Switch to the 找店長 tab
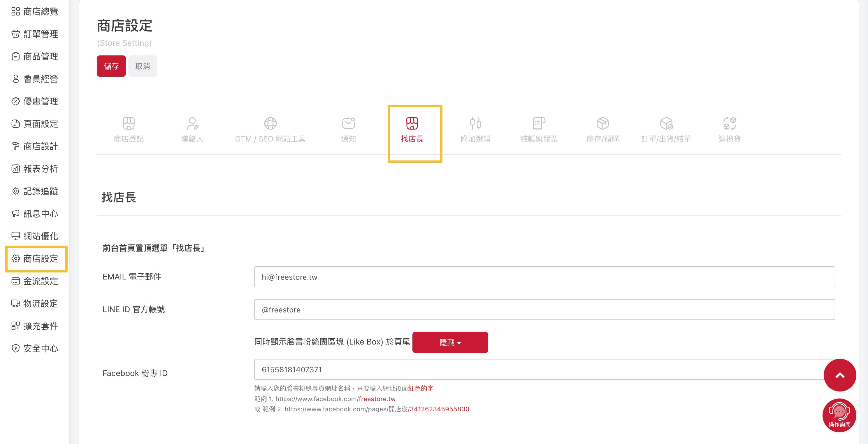This screenshot has height=444, width=868. (412, 130)
